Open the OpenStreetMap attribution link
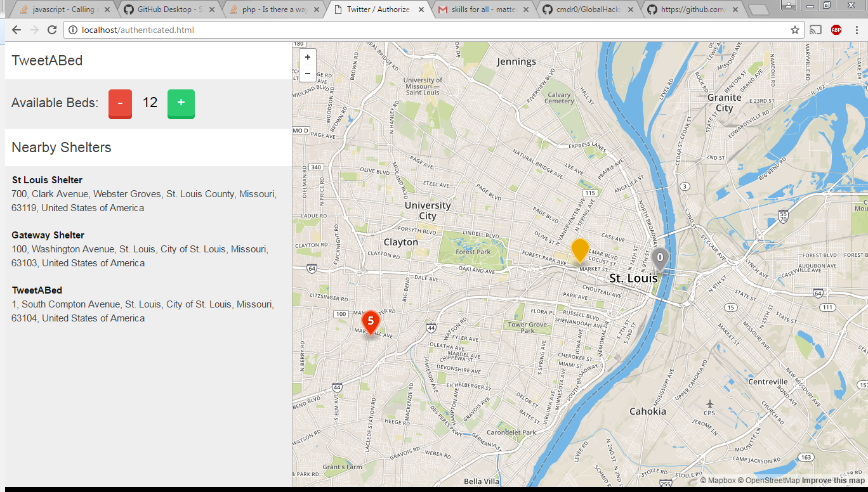This screenshot has width=868, height=492. tap(768, 481)
